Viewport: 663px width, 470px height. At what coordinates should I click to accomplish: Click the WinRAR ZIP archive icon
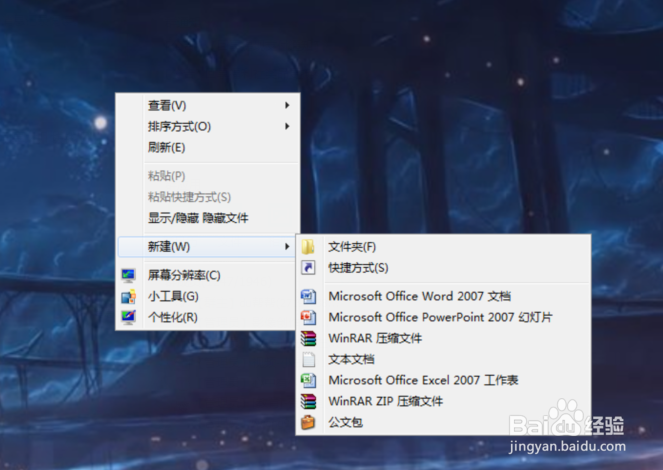click(x=308, y=401)
